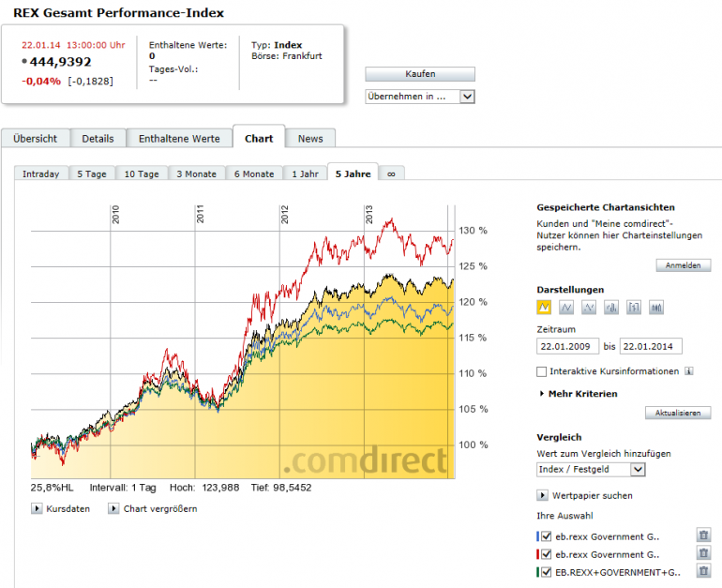Click the Tief: 98,5452 value
The height and width of the screenshot is (588, 722).
(281, 488)
